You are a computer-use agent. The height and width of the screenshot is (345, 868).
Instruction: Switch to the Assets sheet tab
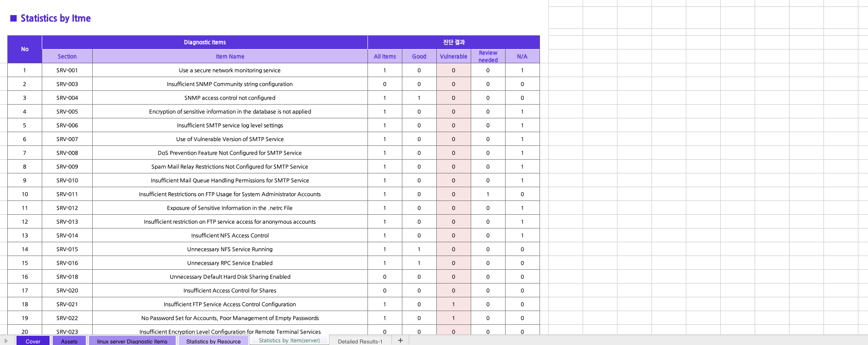[69, 341]
